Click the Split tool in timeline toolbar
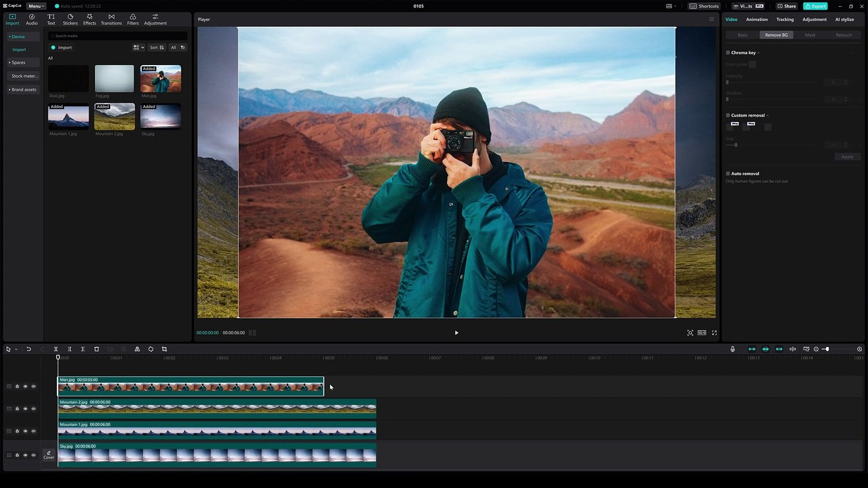The height and width of the screenshot is (488, 868). (56, 349)
